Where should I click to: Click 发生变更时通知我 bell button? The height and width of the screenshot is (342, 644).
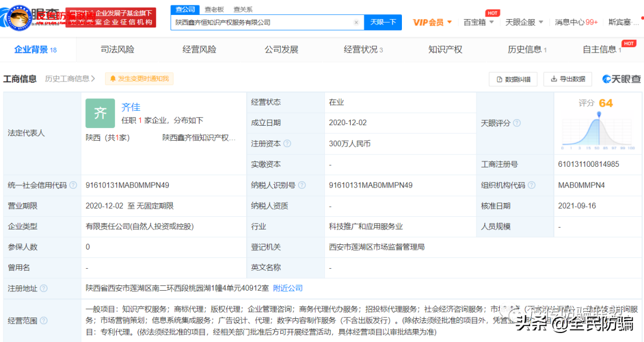(x=139, y=79)
